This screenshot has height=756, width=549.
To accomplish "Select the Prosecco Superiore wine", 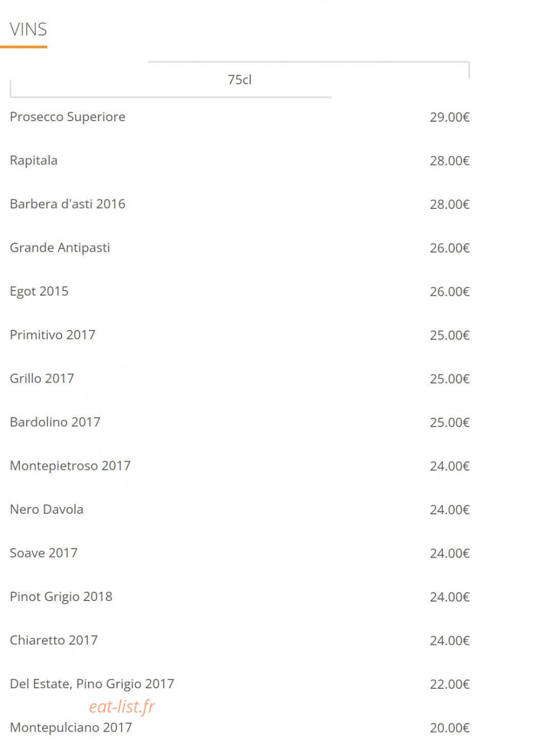I will 68,117.
